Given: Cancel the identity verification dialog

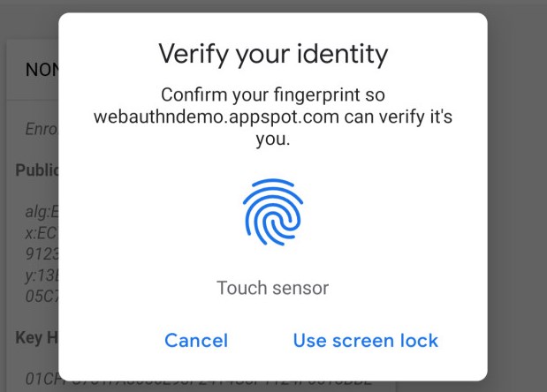Looking at the screenshot, I should 196,341.
